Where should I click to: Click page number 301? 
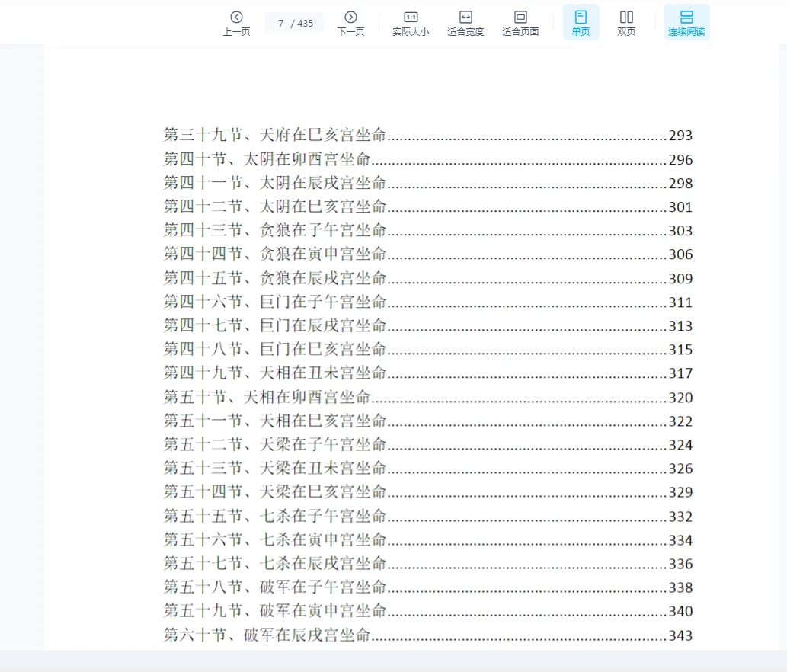tap(680, 206)
